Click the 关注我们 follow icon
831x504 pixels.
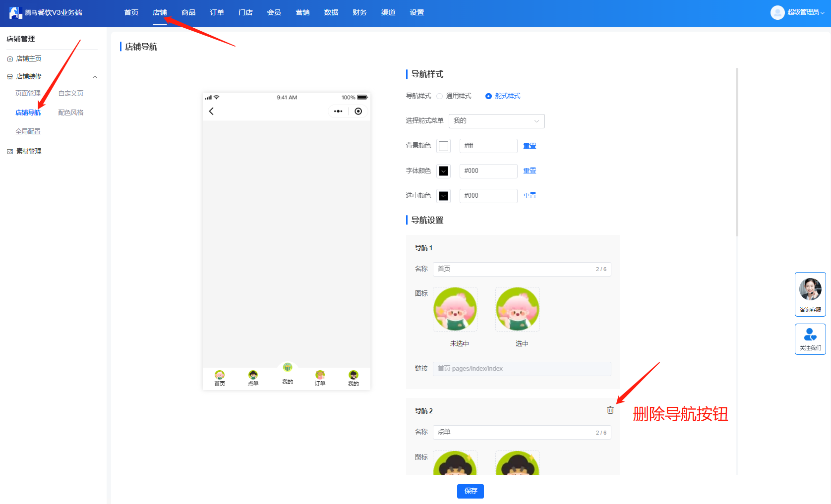click(810, 335)
